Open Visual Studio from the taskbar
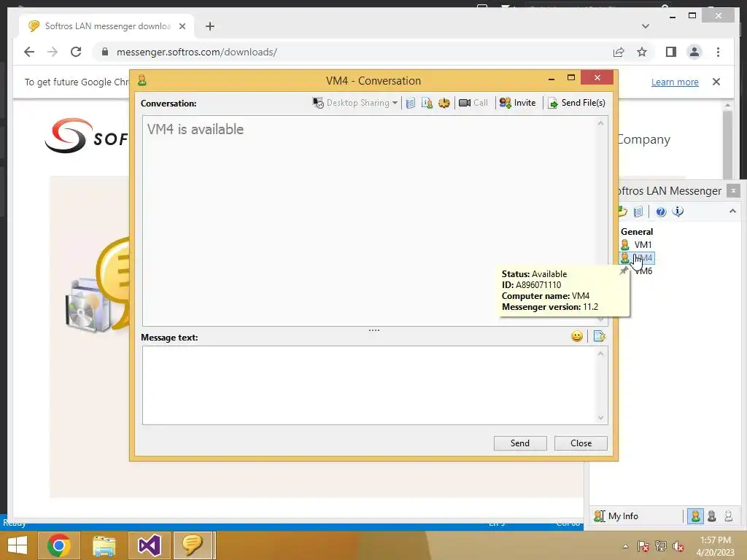 [x=149, y=545]
